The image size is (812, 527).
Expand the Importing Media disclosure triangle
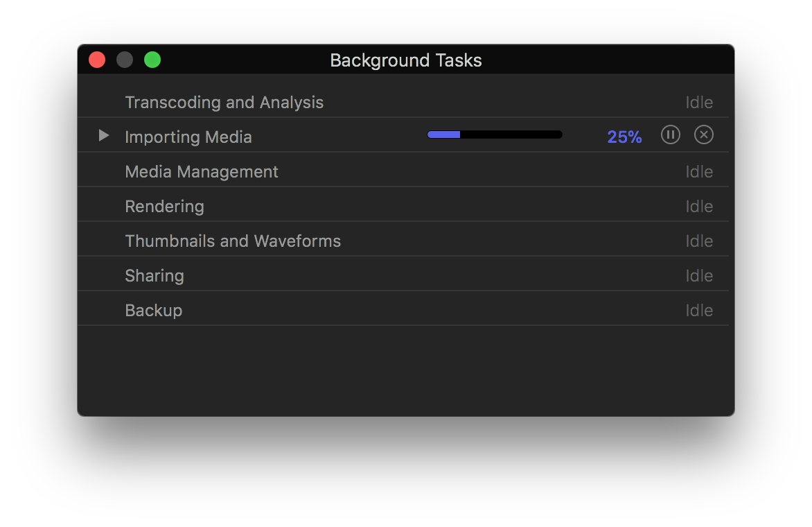pos(104,136)
